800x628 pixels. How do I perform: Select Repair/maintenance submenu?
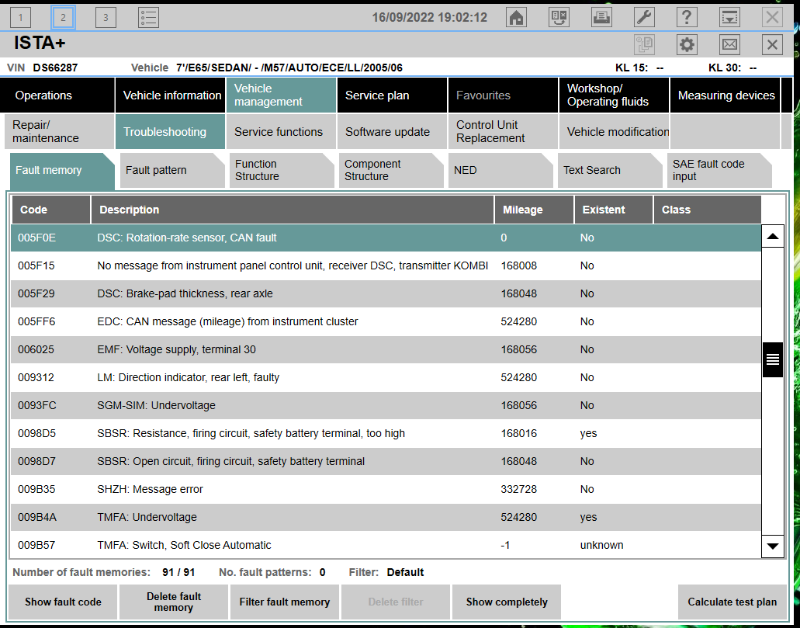(x=57, y=132)
